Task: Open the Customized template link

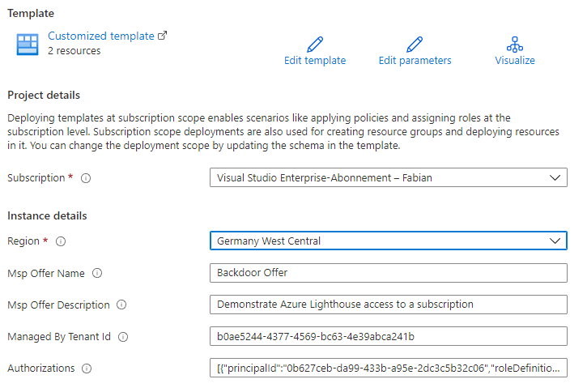Action: click(x=101, y=36)
